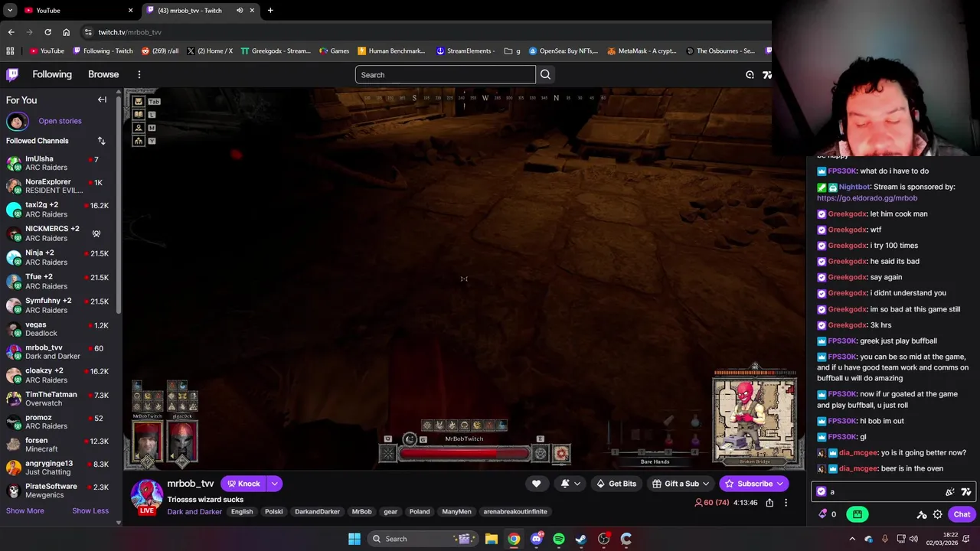
Task: Open Chrome apps grid shortcut
Action: (10, 51)
